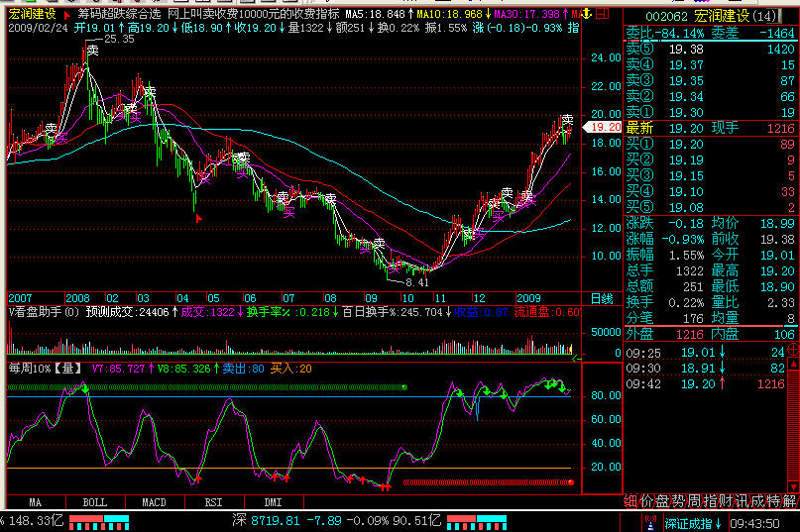Click the 19.20 current price tag on axis
The height and width of the screenshot is (532, 800).
[602, 127]
